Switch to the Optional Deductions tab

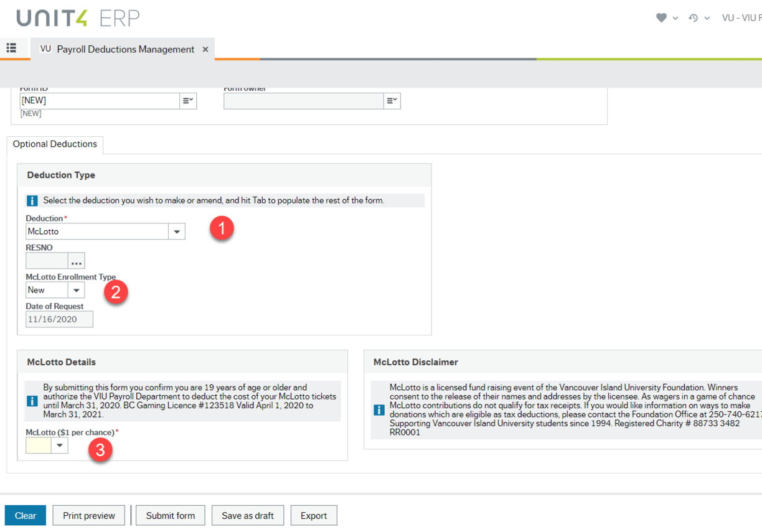(55, 144)
